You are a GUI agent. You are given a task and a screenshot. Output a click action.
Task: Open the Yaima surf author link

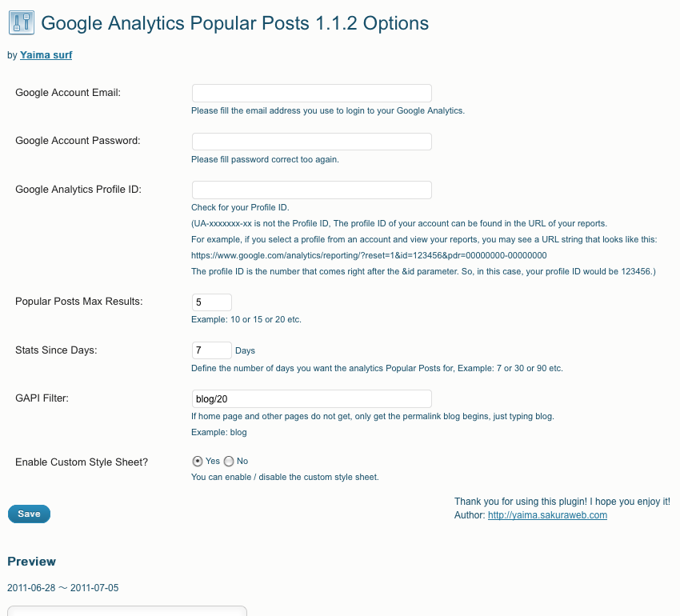46,55
